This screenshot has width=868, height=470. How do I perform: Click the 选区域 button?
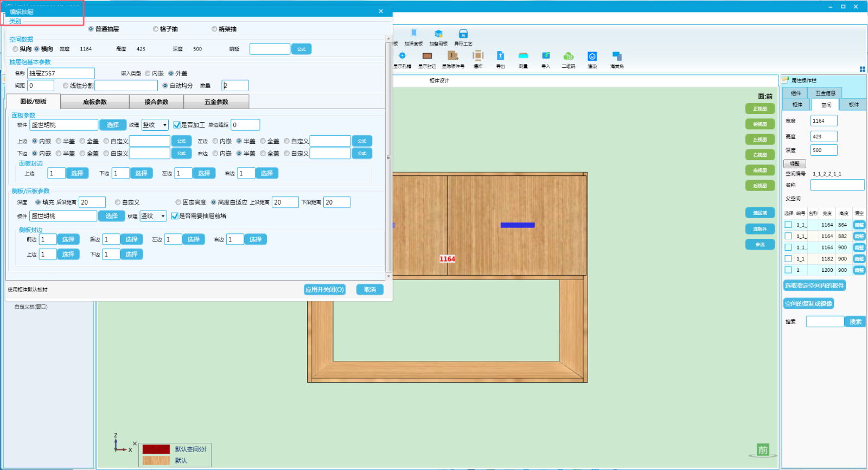point(760,213)
